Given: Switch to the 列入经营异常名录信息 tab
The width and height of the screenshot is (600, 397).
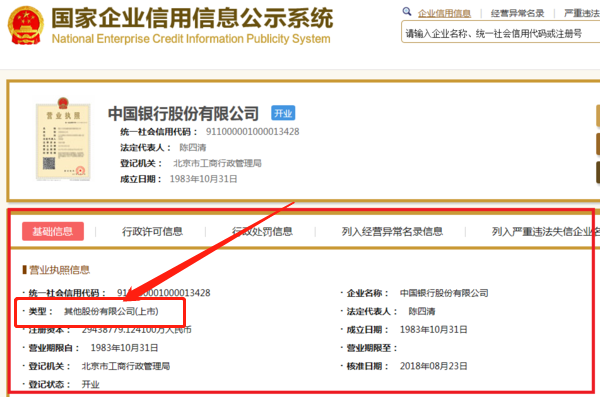Looking at the screenshot, I should (392, 231).
